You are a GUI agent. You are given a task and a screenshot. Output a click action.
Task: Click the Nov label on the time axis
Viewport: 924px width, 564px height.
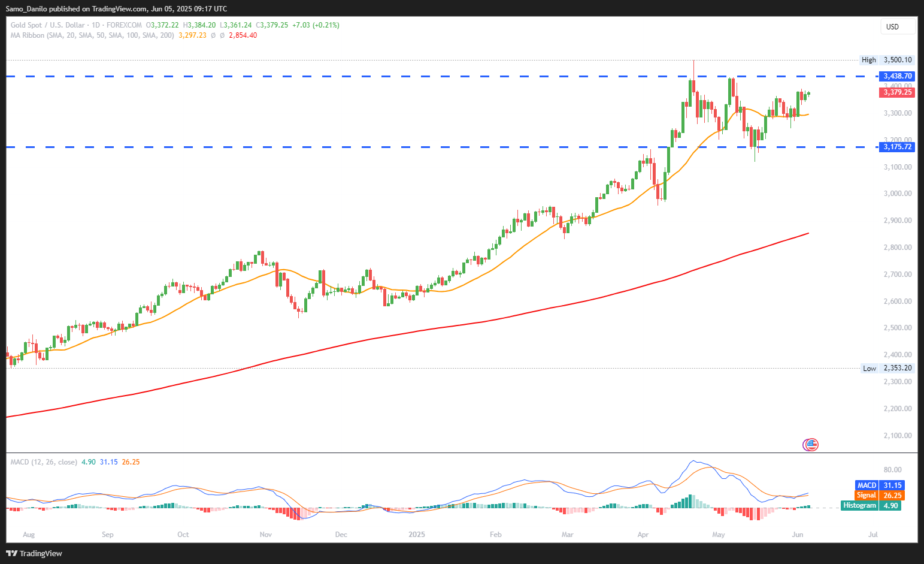coord(266,535)
